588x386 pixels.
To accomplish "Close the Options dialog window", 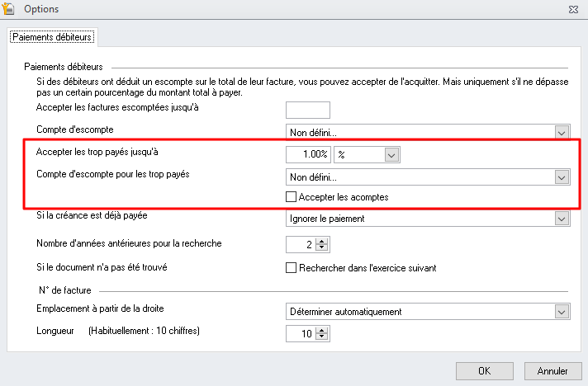I will click(x=573, y=9).
